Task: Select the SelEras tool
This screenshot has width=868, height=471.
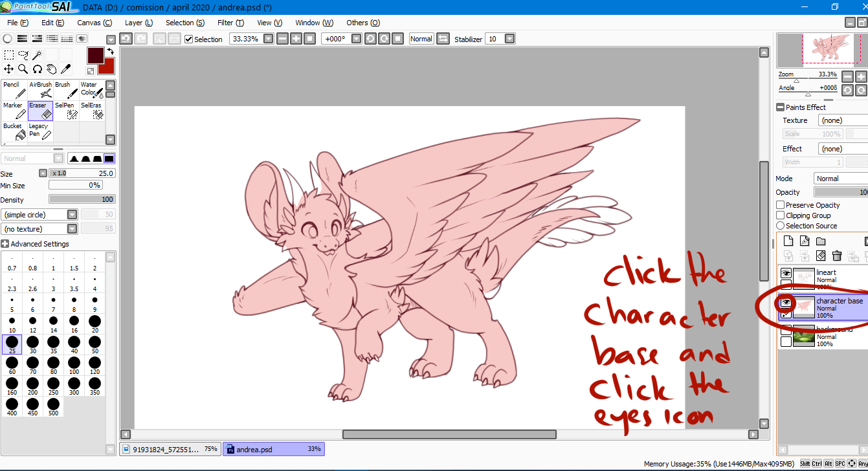Action: point(92,111)
